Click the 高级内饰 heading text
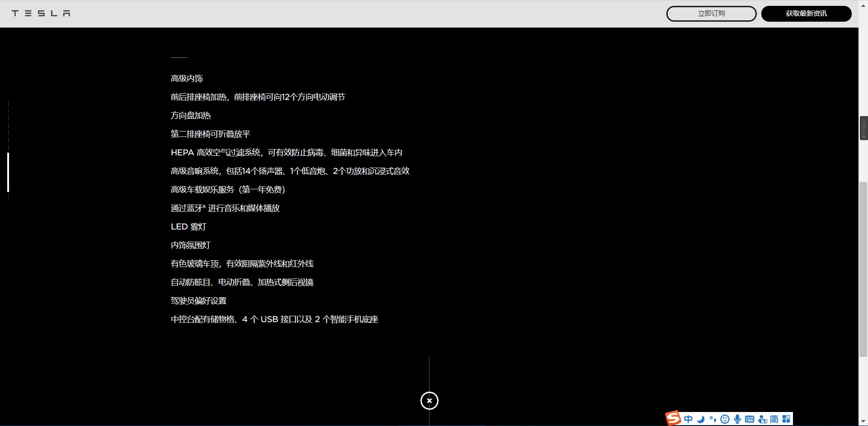This screenshot has height=426, width=868. tap(187, 79)
